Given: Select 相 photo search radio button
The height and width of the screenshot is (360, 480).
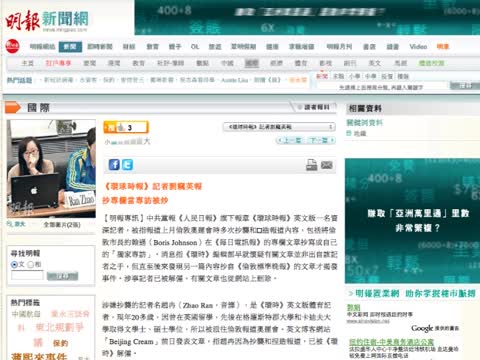Looking at the screenshot, I should coord(30,265).
